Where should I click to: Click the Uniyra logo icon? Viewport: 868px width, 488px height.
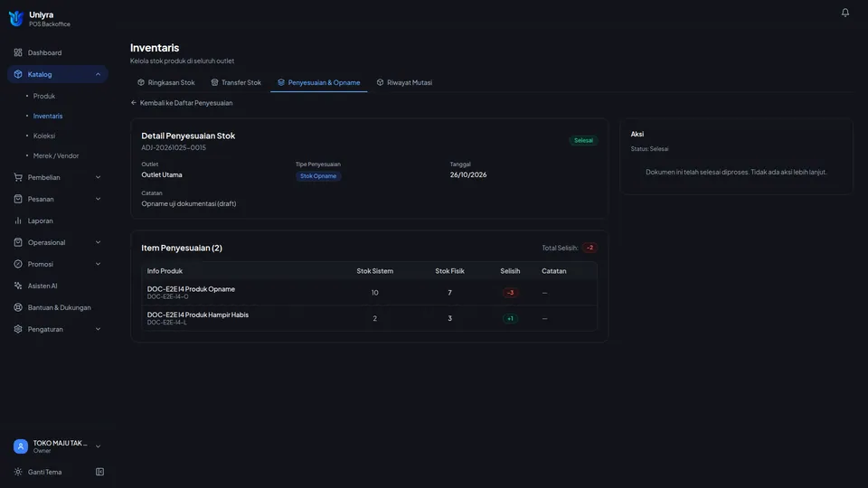(16, 18)
